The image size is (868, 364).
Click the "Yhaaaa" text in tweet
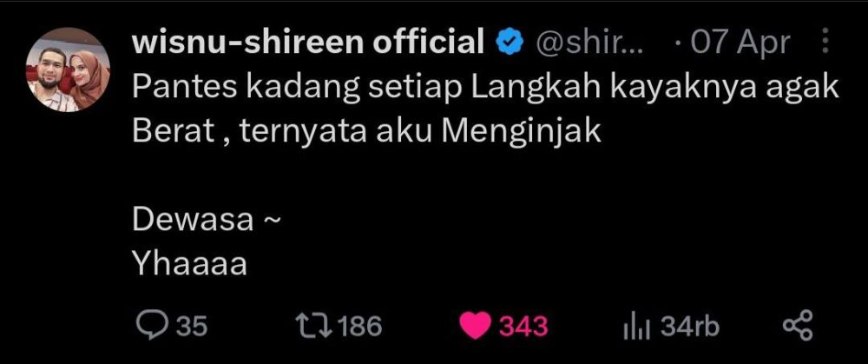point(189,265)
